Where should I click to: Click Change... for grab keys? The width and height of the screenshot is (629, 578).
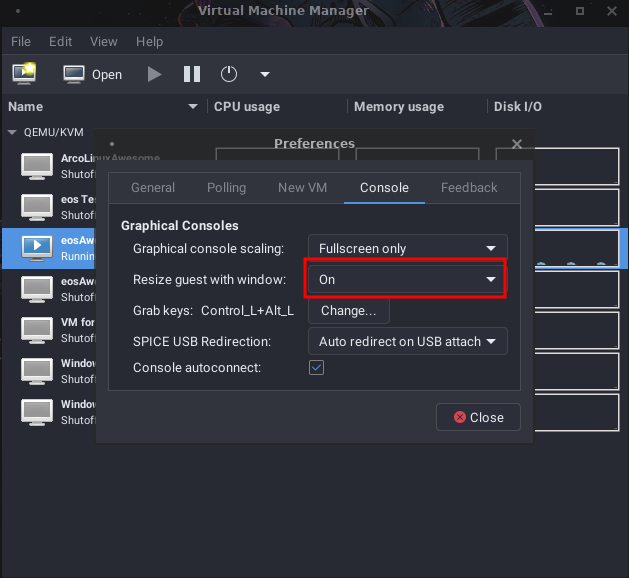pos(348,311)
